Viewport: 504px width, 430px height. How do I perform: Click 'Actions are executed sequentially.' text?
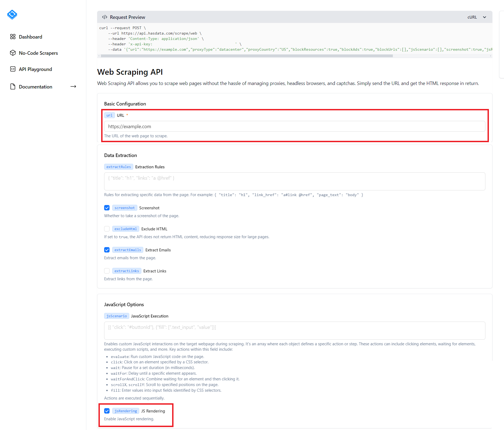click(134, 398)
